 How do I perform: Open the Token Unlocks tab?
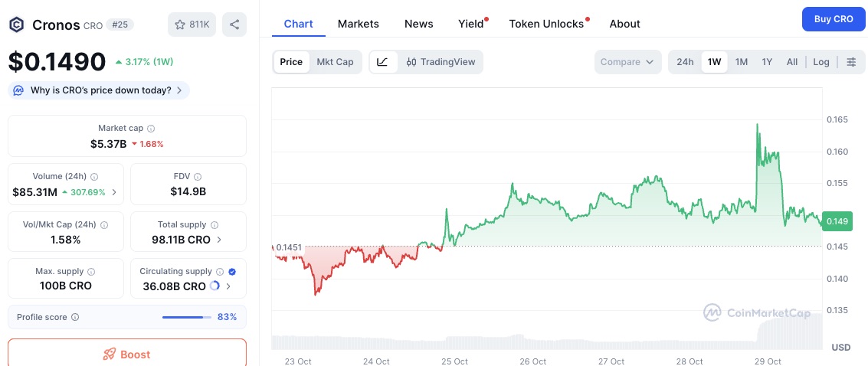(546, 24)
